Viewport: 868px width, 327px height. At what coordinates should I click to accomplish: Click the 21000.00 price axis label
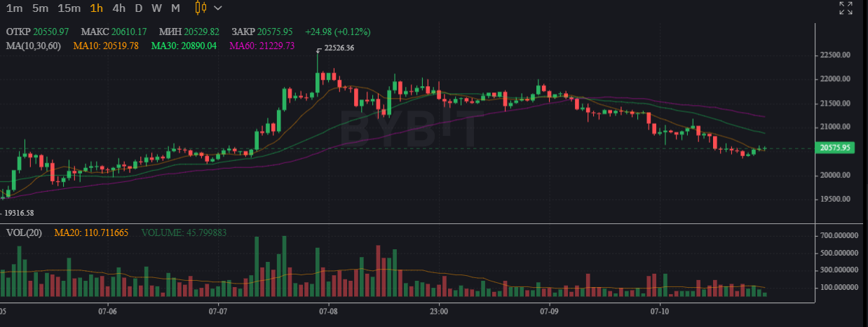[835, 127]
